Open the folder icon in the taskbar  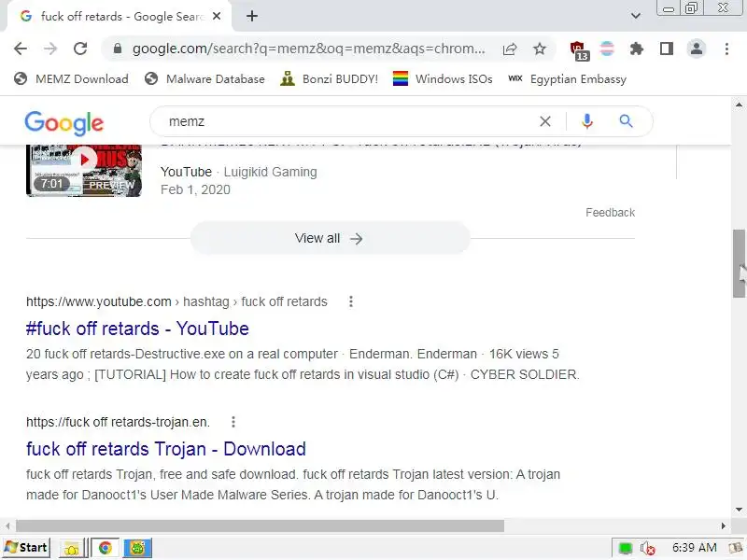[72, 549]
